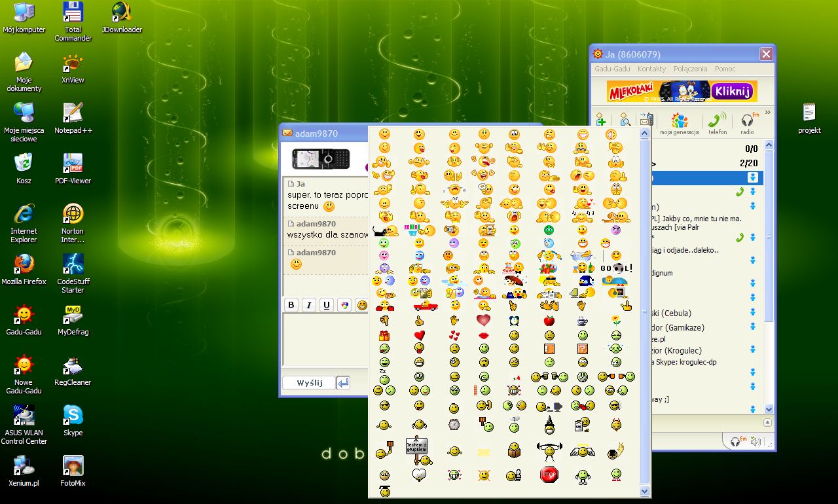Screen dimensions: 838x504
Task: Open the text color picker in chat
Action: [344, 305]
